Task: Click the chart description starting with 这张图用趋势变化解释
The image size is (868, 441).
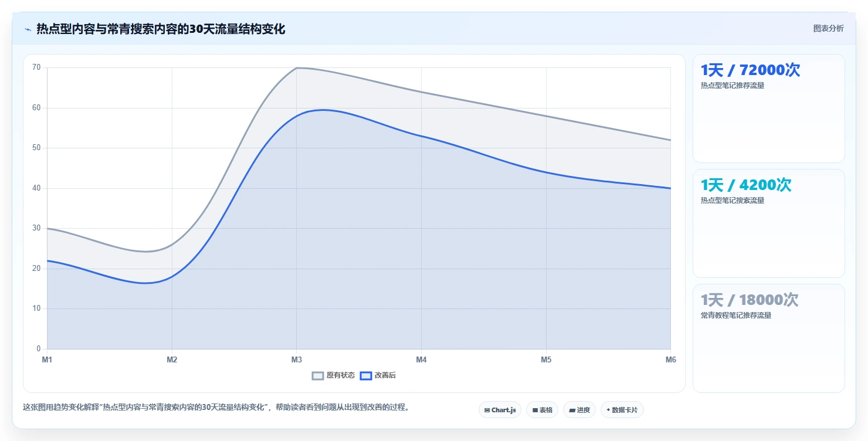Action: click(216, 407)
